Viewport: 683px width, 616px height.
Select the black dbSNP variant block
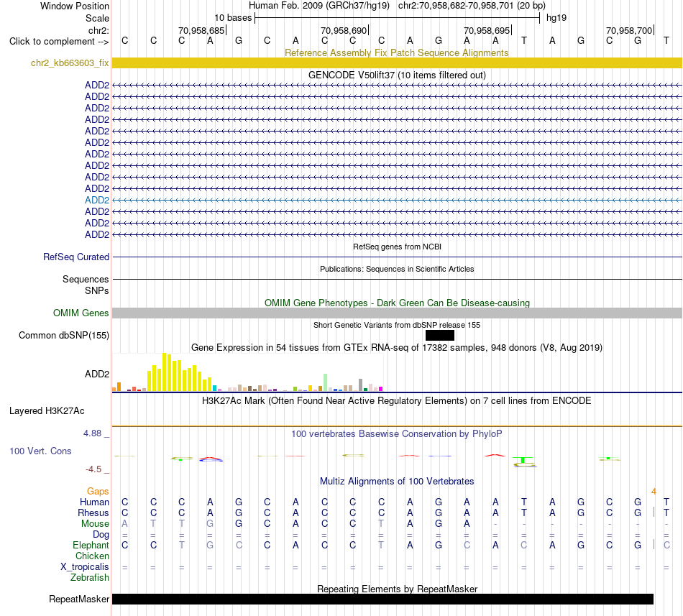(440, 335)
